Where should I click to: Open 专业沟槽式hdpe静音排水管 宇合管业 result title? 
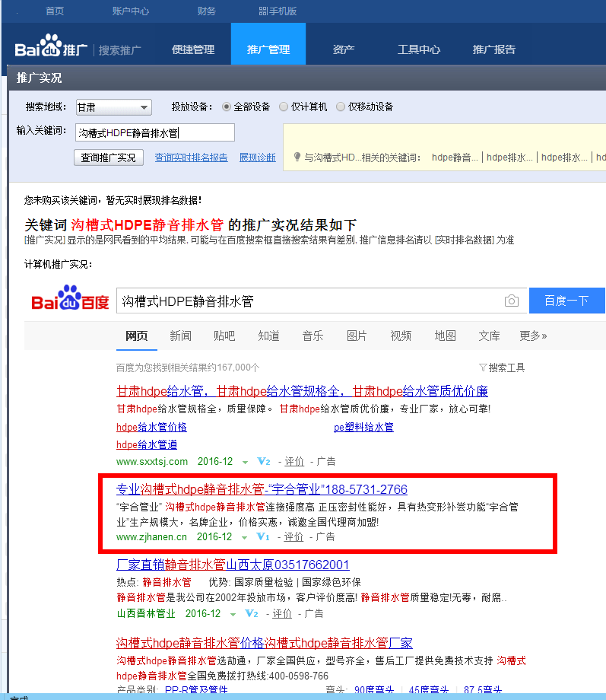pyautogui.click(x=262, y=489)
